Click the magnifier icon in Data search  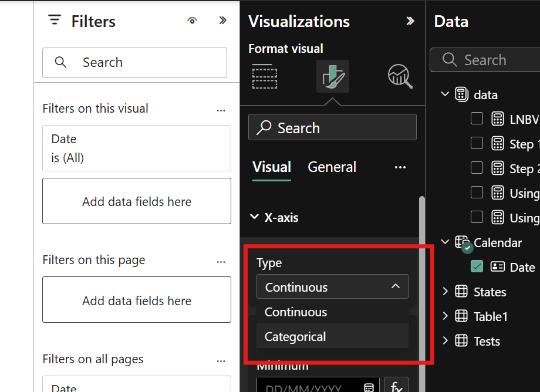pyautogui.click(x=450, y=59)
